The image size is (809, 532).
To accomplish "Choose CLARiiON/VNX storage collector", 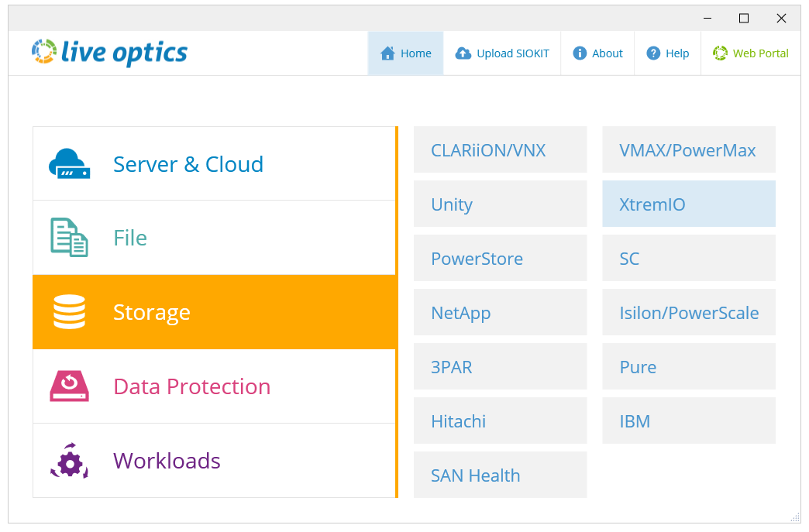I will point(500,149).
